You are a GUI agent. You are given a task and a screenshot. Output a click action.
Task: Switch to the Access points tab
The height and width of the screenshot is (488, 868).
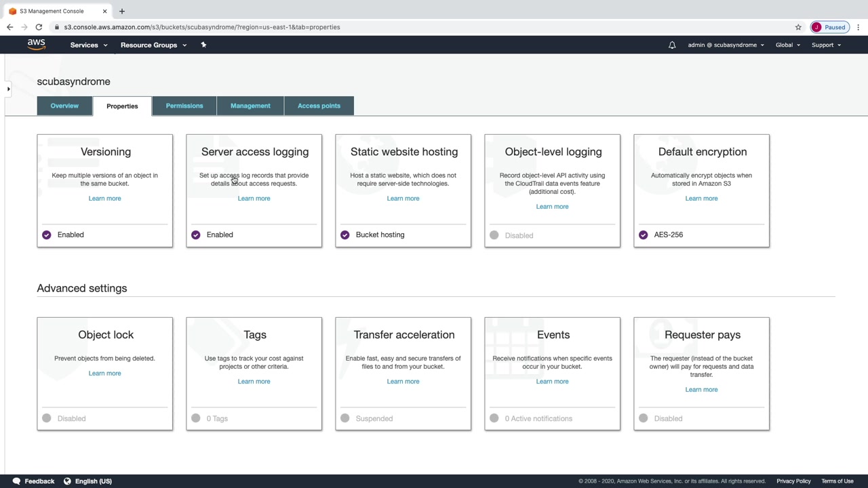point(319,106)
